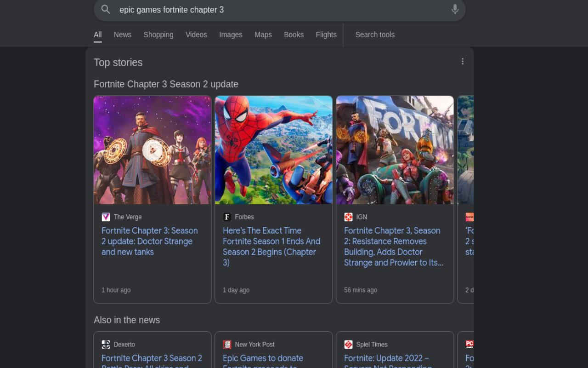
Task: Click the search box with query text
Action: [280, 9]
